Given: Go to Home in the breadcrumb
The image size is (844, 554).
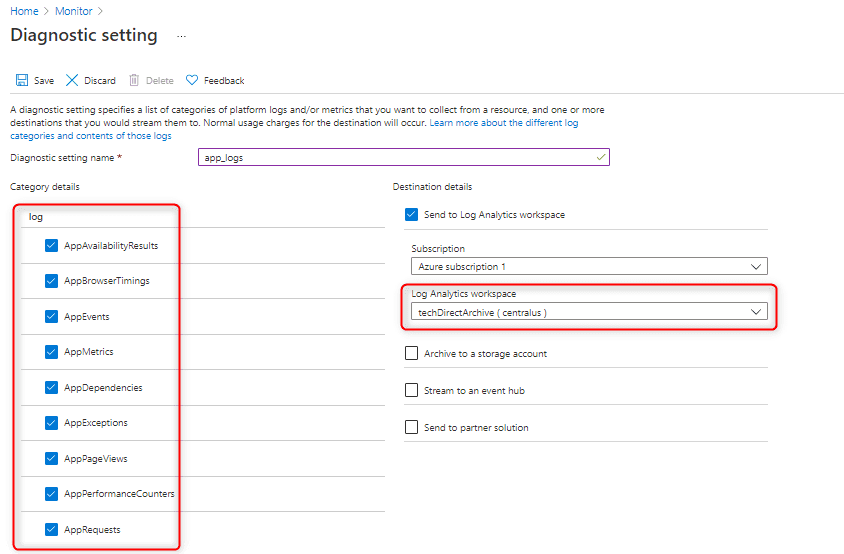Looking at the screenshot, I should pyautogui.click(x=24, y=11).
